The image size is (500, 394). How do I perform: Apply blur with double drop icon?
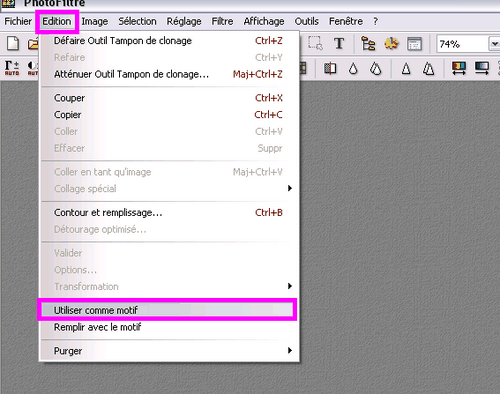click(376, 69)
